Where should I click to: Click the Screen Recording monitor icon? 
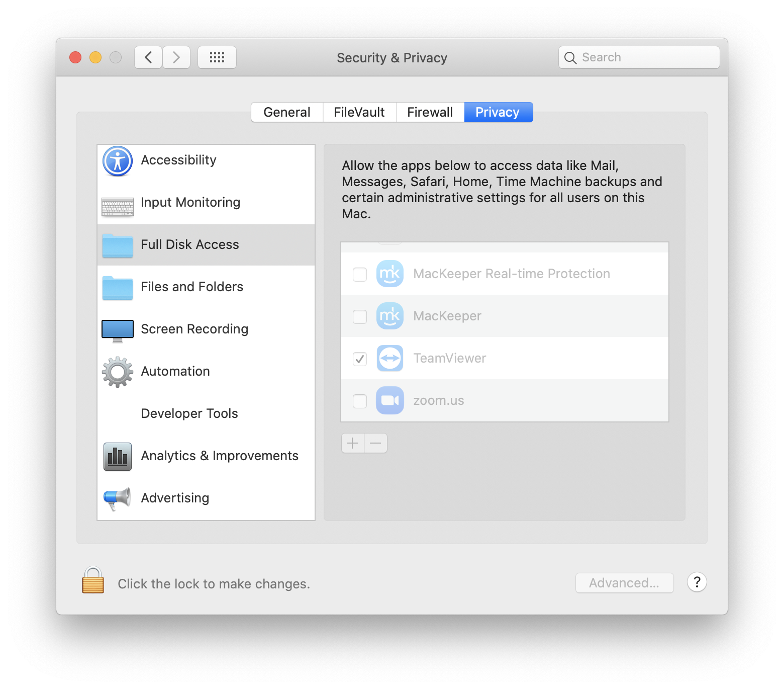point(118,331)
